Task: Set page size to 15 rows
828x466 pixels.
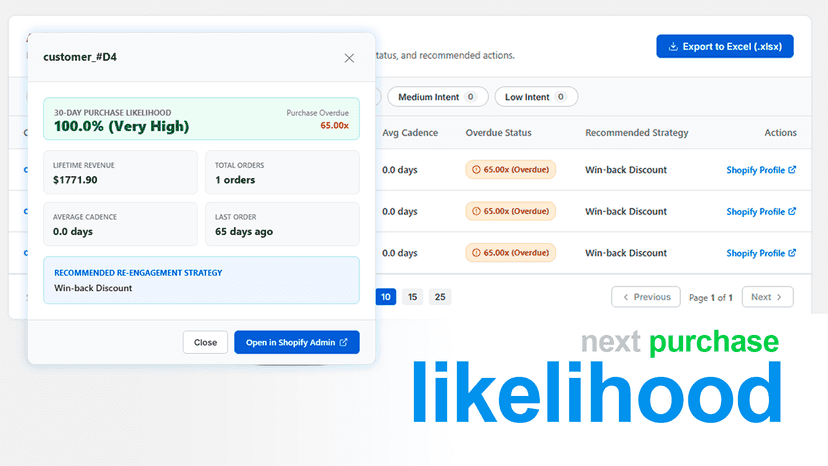Action: tap(412, 297)
